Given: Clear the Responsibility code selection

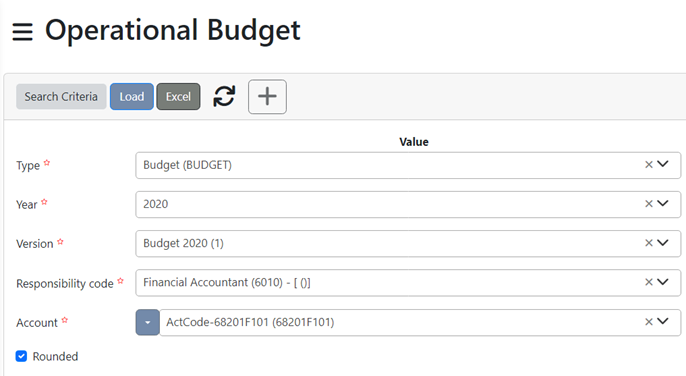Looking at the screenshot, I should coord(648,282).
